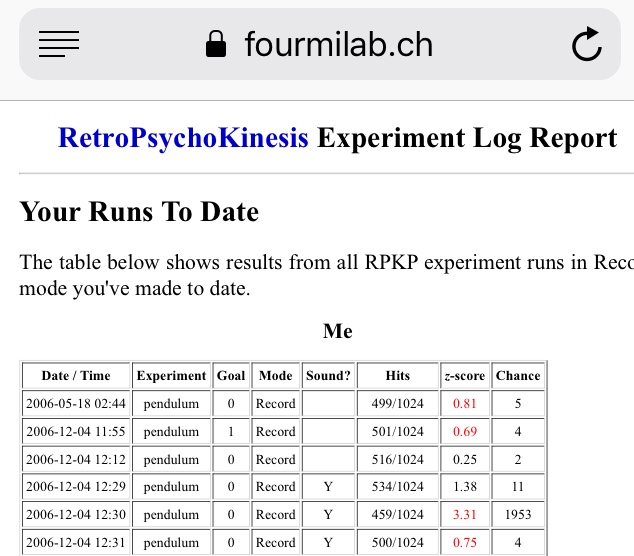The width and height of the screenshot is (634, 556).
Task: Click the 'Experiment' column header
Action: click(171, 376)
